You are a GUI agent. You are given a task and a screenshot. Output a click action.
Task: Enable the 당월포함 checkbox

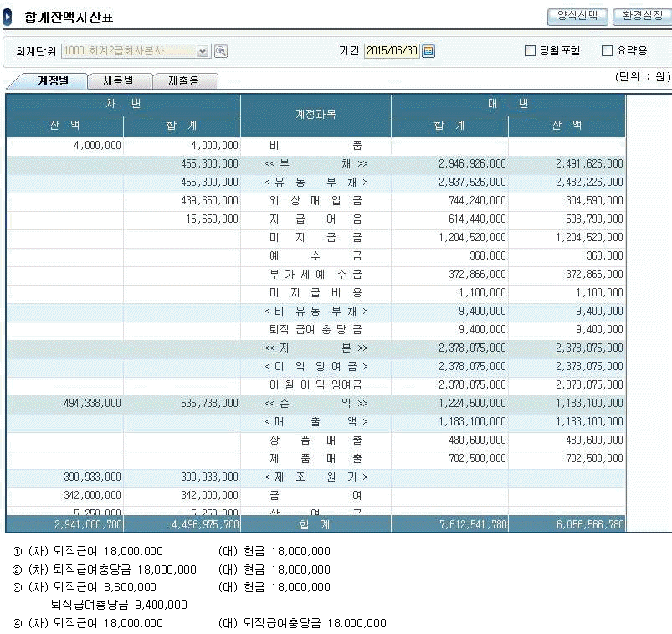[x=530, y=51]
